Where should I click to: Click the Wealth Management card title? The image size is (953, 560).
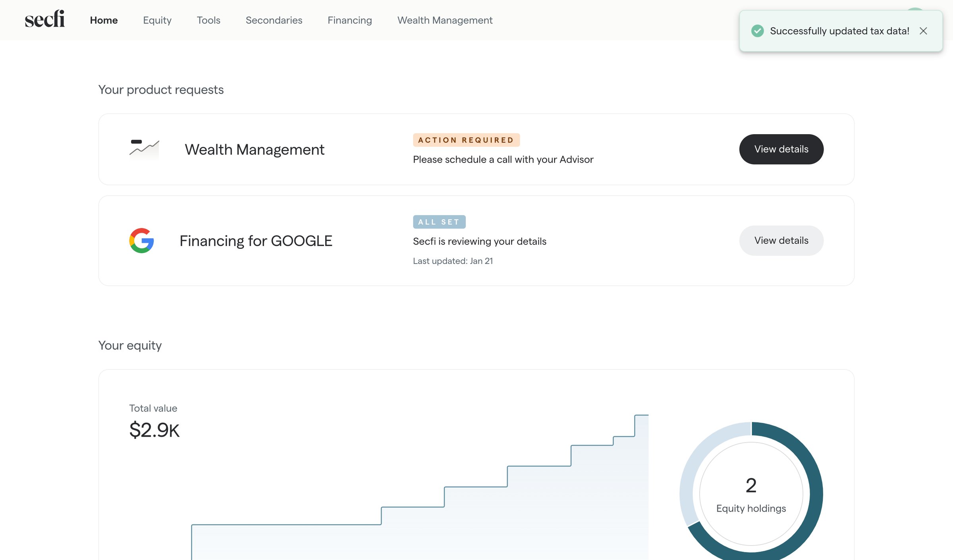tap(255, 150)
